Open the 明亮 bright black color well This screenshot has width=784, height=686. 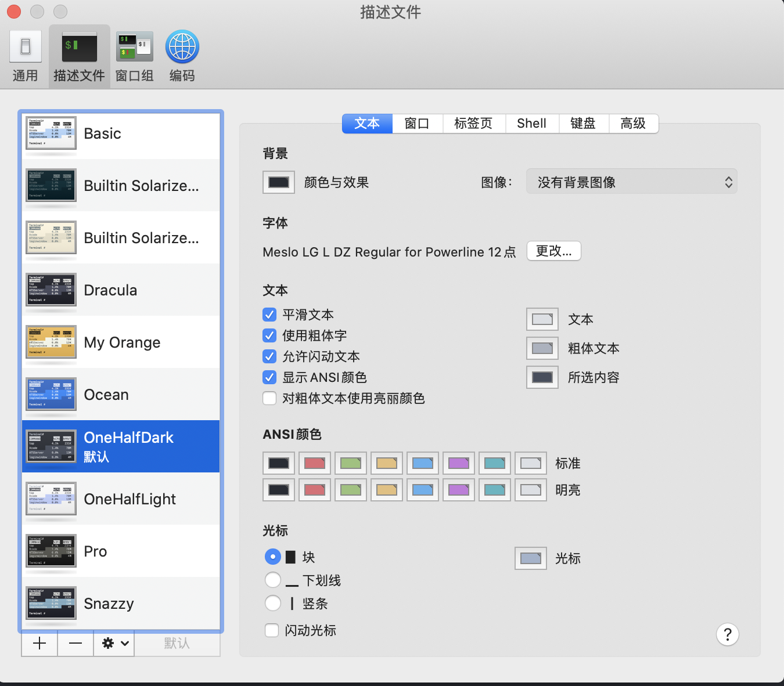(279, 490)
